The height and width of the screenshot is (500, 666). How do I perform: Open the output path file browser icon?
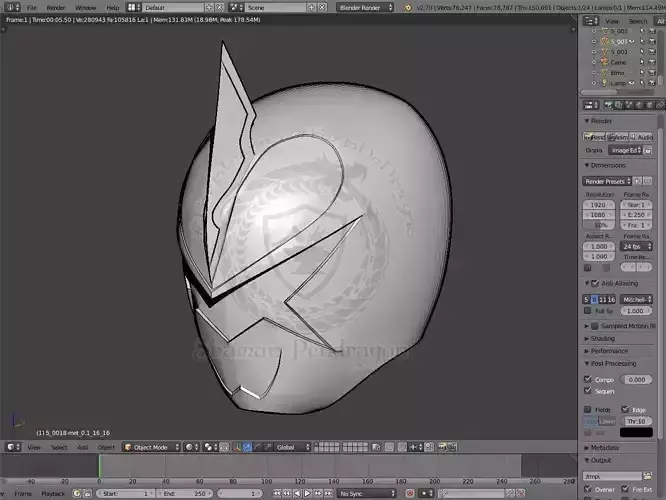pos(647,476)
